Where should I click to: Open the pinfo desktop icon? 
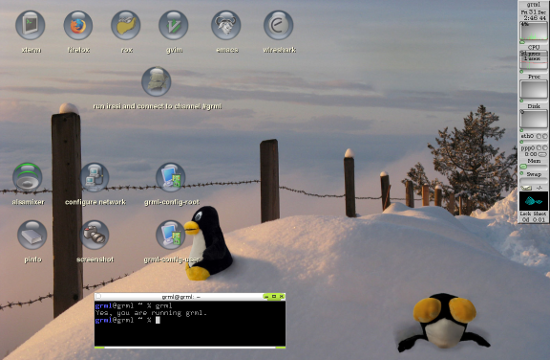pyautogui.click(x=32, y=235)
